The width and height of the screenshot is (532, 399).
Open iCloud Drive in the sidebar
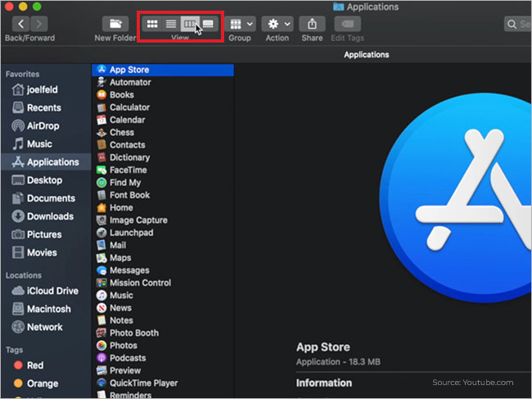[x=46, y=291]
